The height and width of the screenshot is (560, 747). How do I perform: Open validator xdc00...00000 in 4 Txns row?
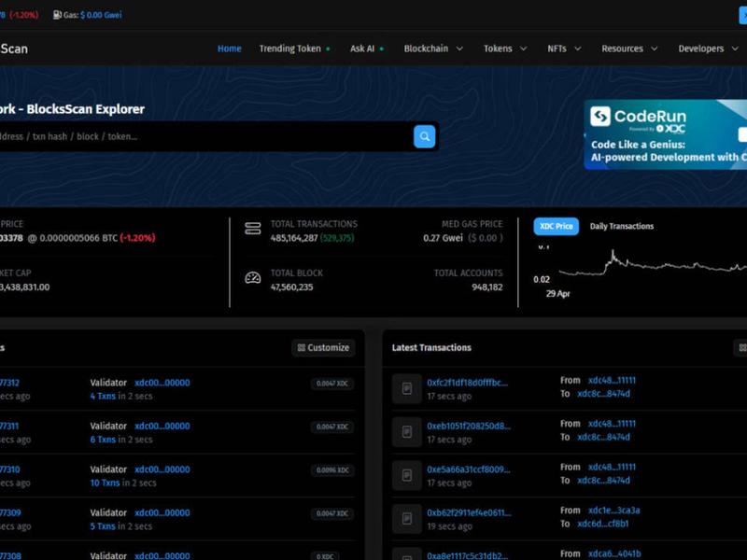162,383
